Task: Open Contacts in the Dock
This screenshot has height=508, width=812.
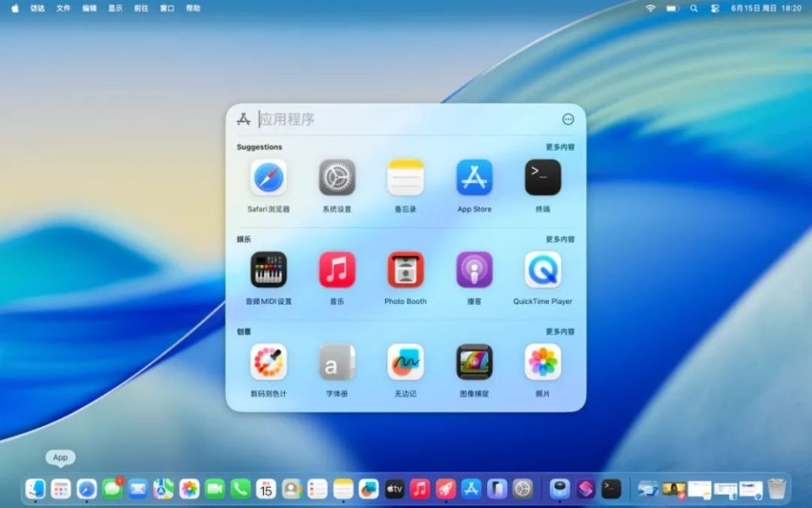Action: pyautogui.click(x=292, y=489)
